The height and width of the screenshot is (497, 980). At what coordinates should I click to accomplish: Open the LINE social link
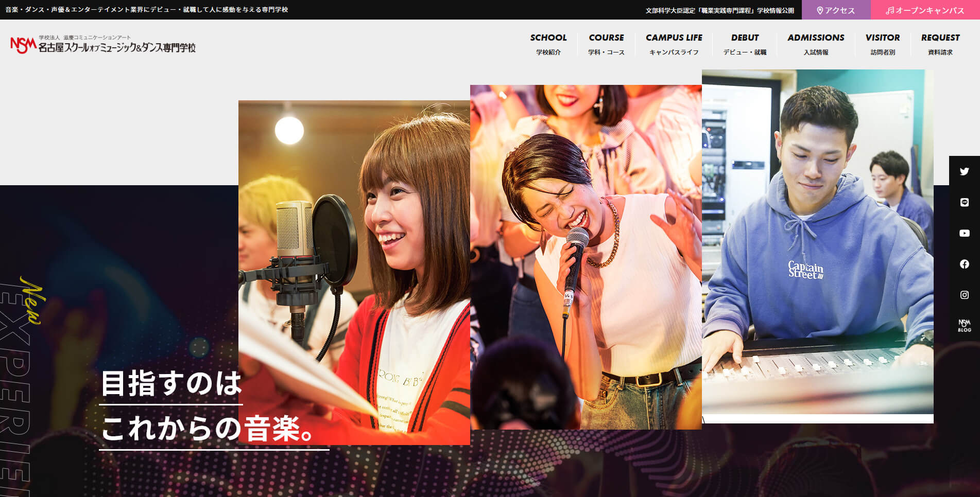pos(965,202)
